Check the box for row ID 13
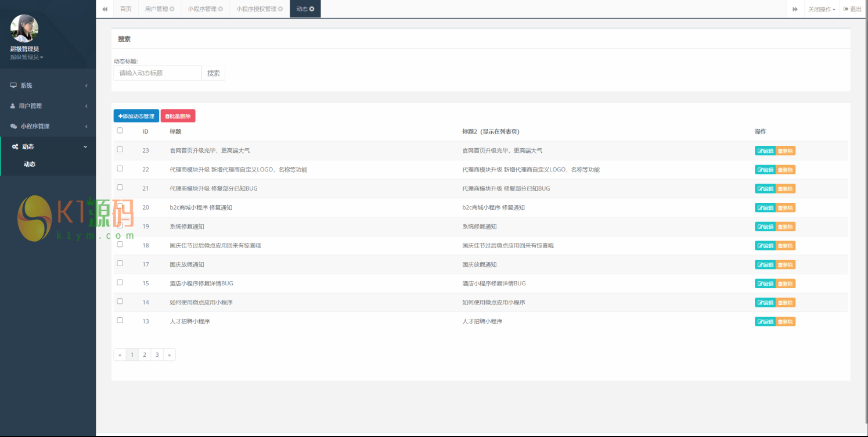868x437 pixels. [x=120, y=320]
